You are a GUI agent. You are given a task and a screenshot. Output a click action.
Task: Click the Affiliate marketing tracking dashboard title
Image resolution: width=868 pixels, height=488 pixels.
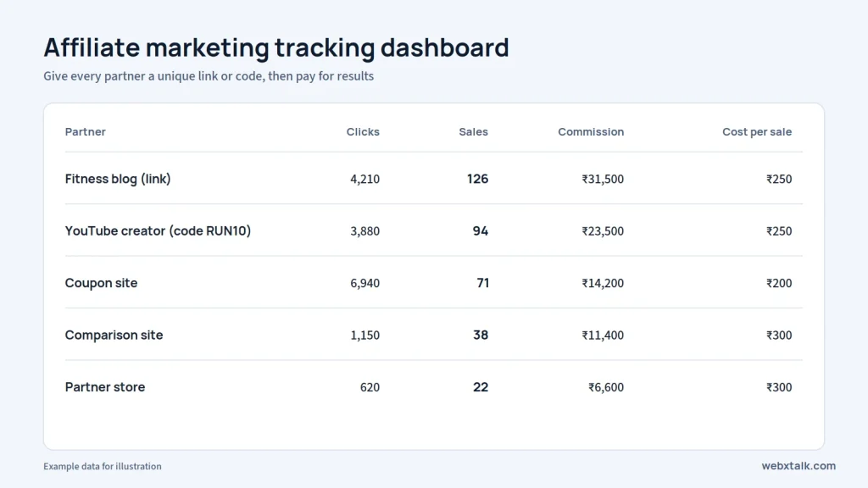coord(276,47)
